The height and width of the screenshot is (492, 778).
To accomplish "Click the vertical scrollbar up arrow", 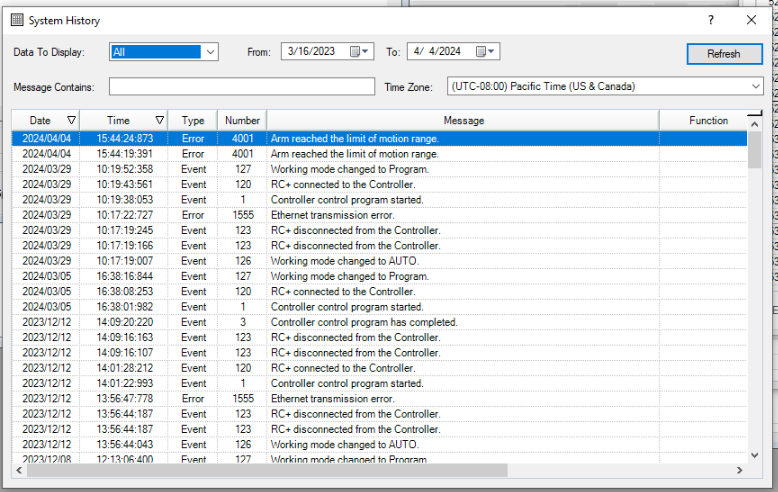I will pos(755,124).
